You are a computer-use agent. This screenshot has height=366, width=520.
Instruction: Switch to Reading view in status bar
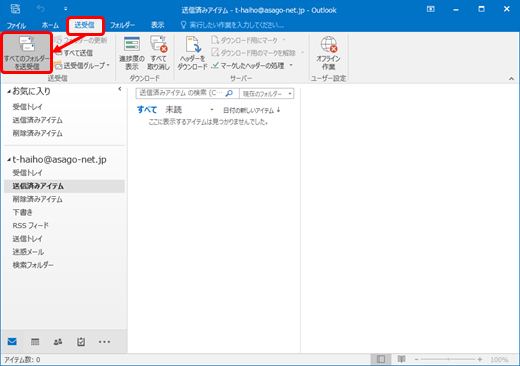point(401,359)
